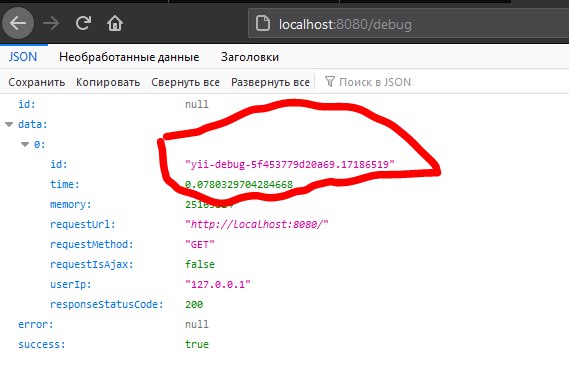Select the nested id key under 0
569x371 pixels.
click(59, 164)
